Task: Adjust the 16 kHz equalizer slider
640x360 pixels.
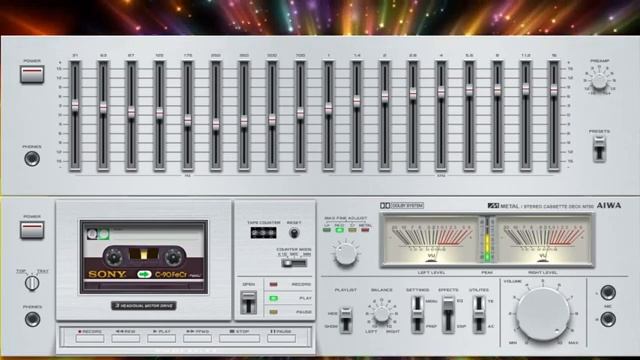Action: point(554,90)
